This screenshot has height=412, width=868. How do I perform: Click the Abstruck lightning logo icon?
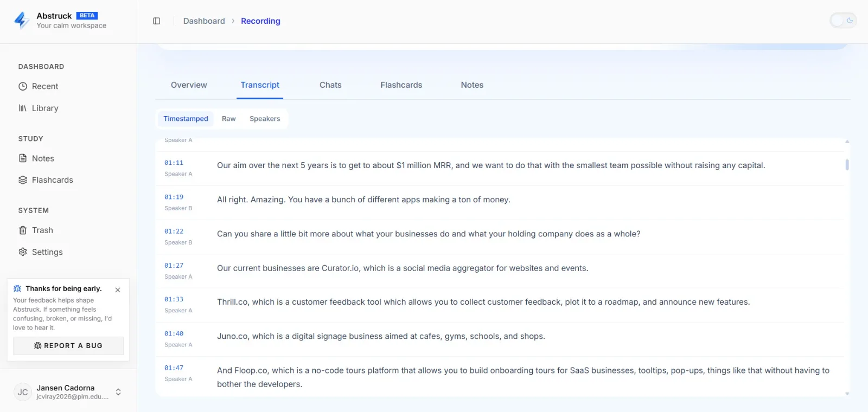point(22,21)
